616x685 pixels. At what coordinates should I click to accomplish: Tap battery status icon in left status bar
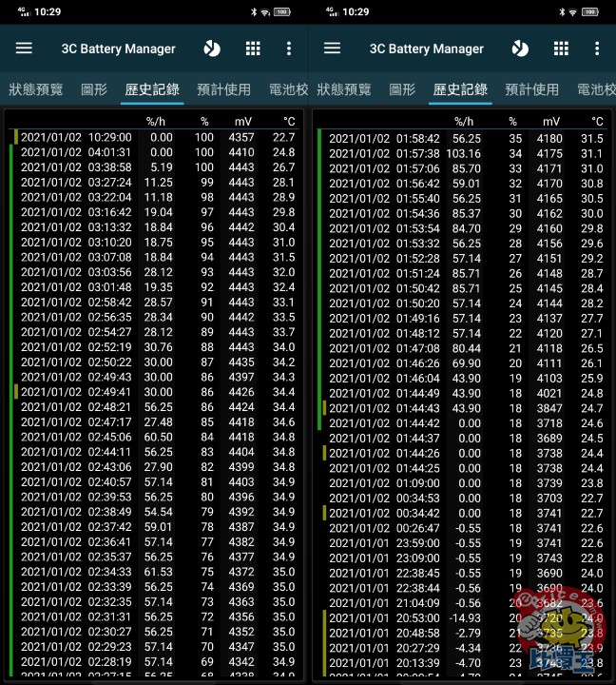282,11
